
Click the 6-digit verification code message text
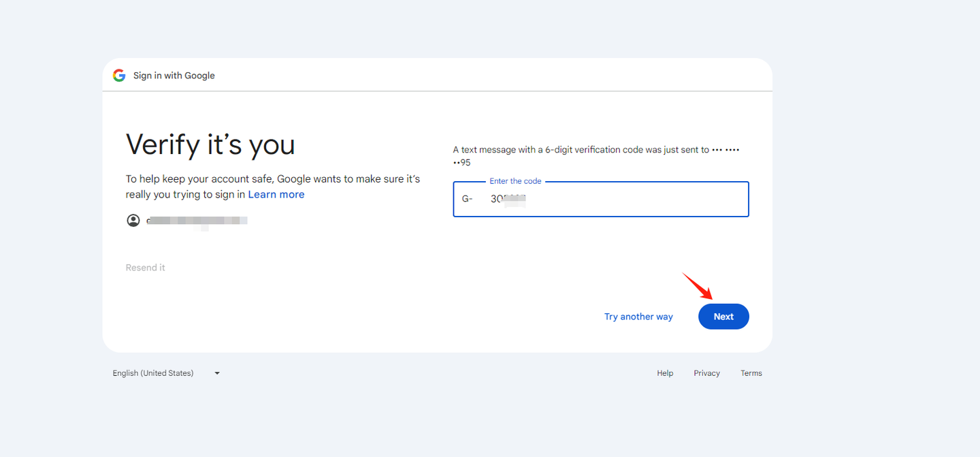(581, 150)
